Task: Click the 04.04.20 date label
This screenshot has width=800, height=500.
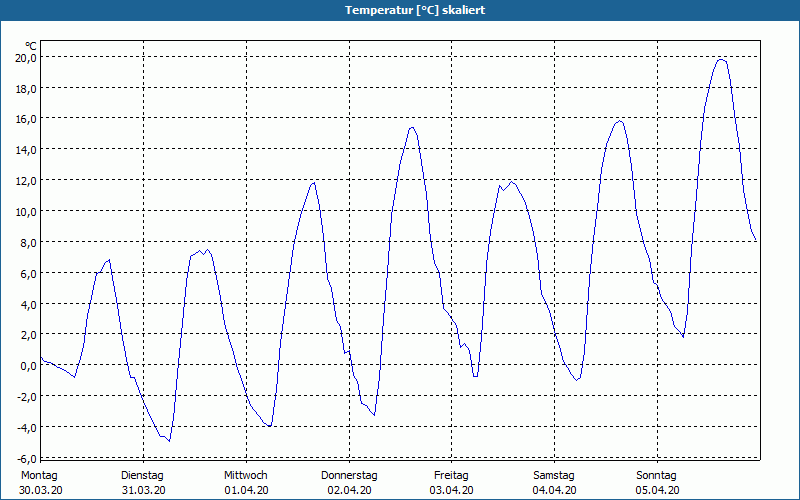Action: [555, 490]
